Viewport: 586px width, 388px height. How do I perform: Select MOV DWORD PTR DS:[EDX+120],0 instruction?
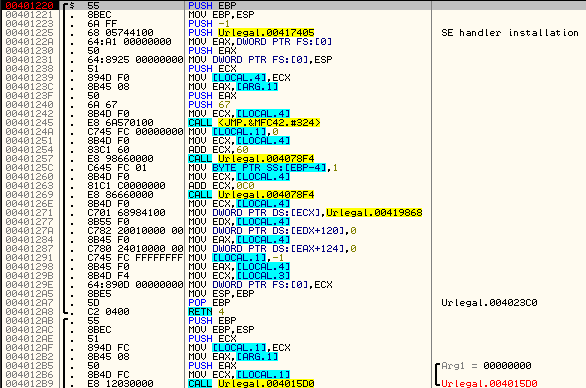[272, 230]
